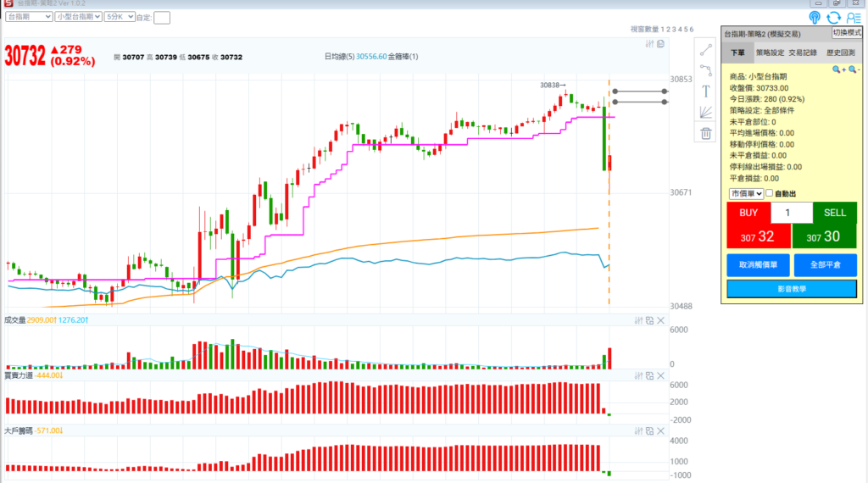This screenshot has width=868, height=483.
Task: Switch to the 策略設定 tab
Action: point(771,53)
